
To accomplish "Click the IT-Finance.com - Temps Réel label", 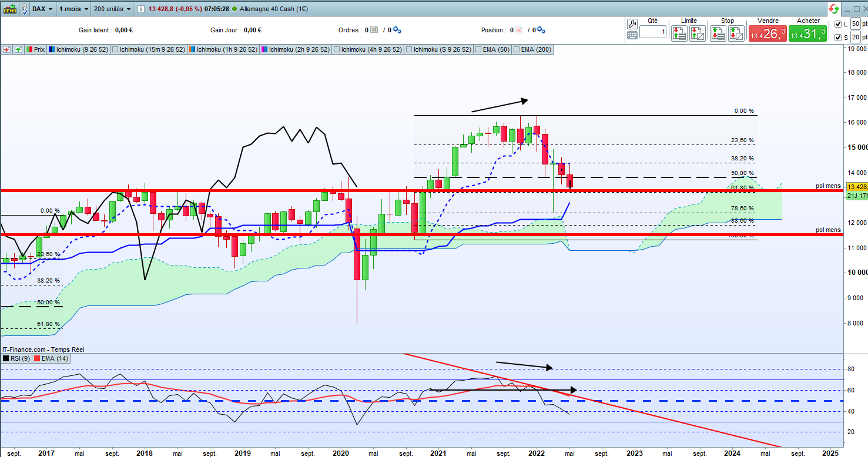I will (x=43, y=350).
